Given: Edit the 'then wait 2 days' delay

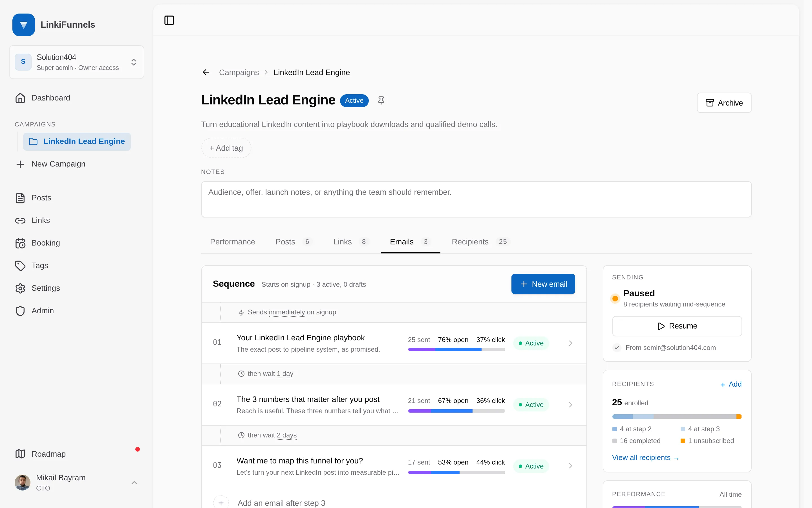Looking at the screenshot, I should (286, 435).
